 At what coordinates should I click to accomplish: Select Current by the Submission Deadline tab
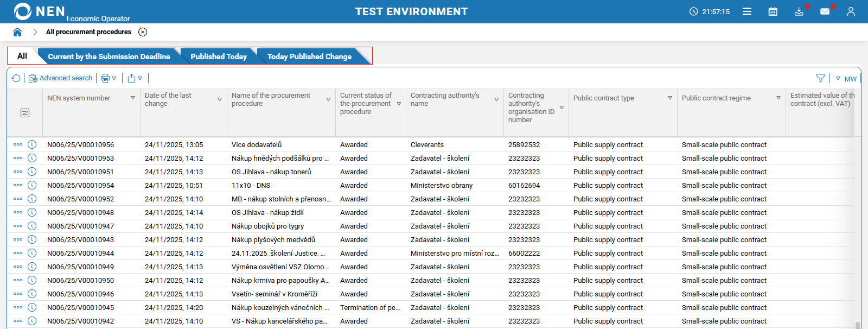pyautogui.click(x=108, y=56)
